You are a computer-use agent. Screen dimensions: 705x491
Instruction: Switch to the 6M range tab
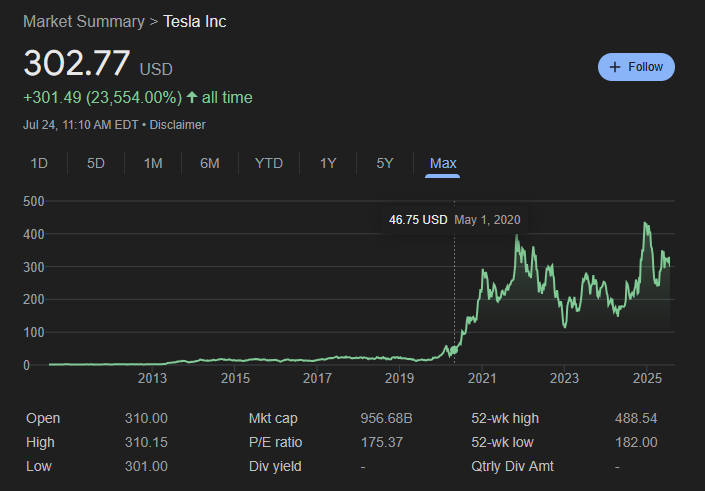point(210,163)
